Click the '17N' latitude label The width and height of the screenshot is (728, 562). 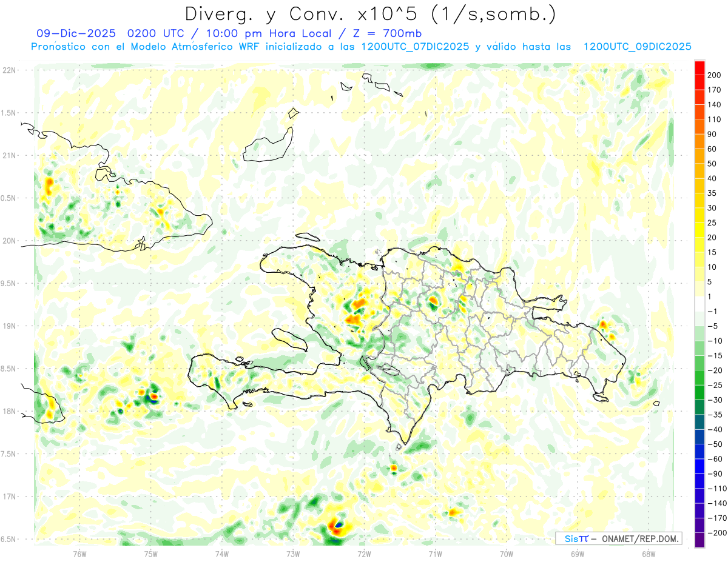point(9,497)
